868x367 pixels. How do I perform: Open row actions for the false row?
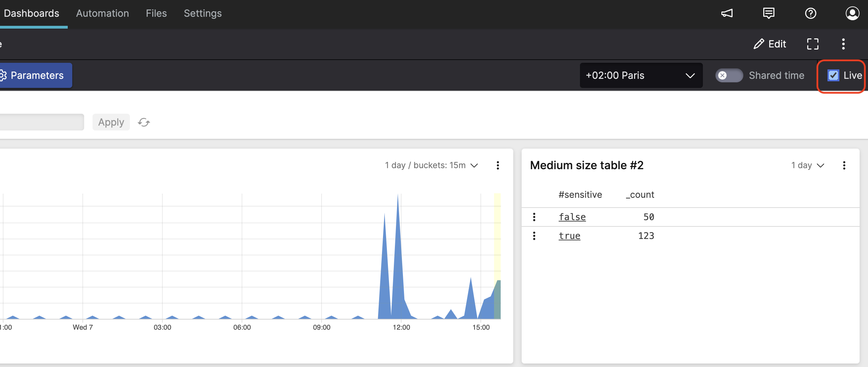click(x=534, y=217)
